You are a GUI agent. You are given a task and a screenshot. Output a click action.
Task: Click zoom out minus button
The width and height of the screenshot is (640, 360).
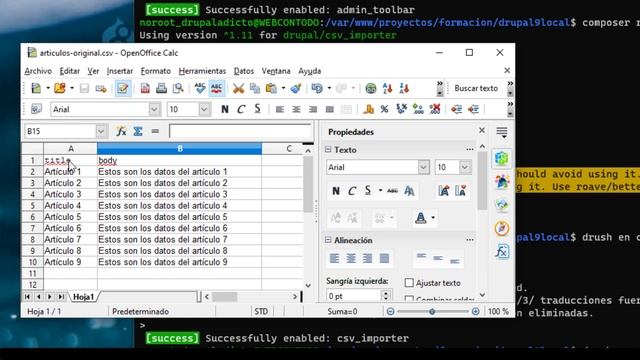(x=390, y=311)
